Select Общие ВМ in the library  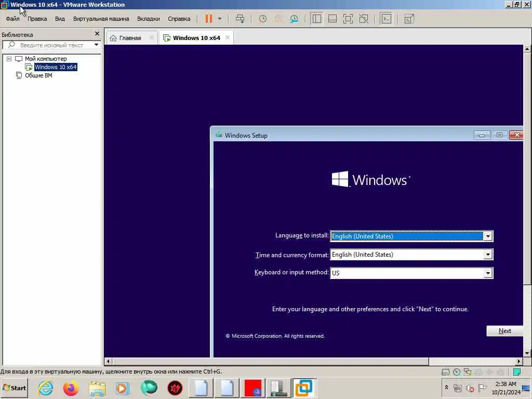click(x=38, y=75)
